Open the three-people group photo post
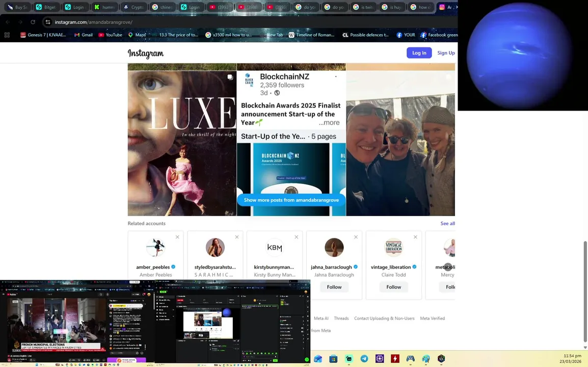The width and height of the screenshot is (588, 367). (x=400, y=143)
